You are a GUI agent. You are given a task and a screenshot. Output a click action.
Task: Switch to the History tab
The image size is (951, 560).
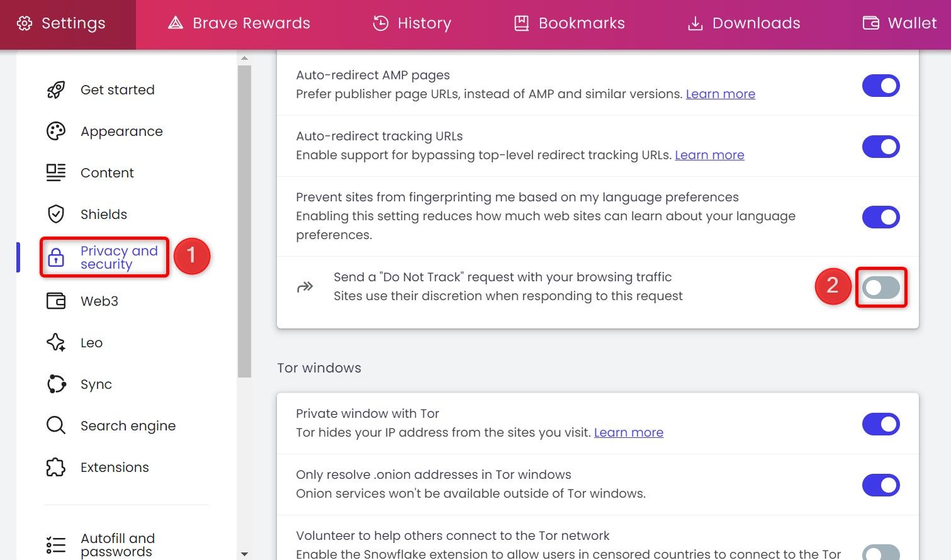click(x=381, y=23)
